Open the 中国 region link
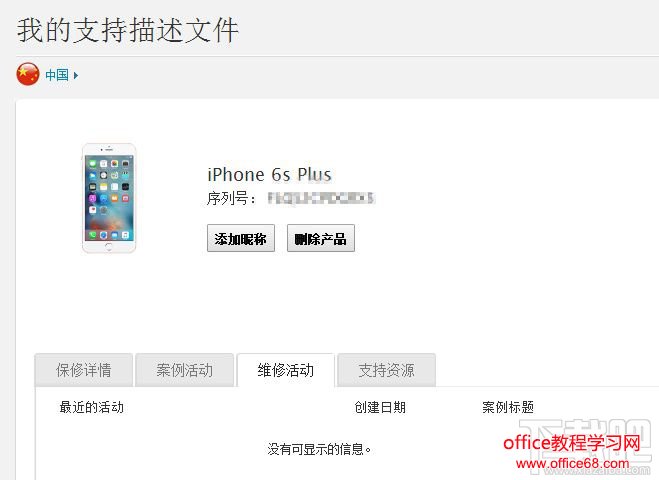Viewport: 659px width, 480px height. tap(57, 75)
